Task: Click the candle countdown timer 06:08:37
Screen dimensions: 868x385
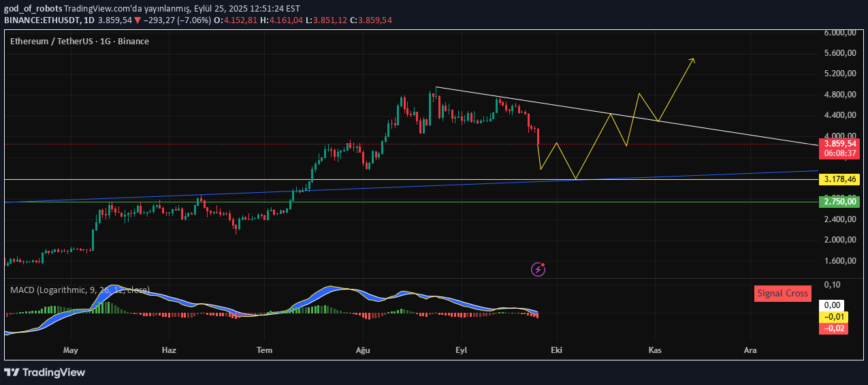Action: coord(841,154)
